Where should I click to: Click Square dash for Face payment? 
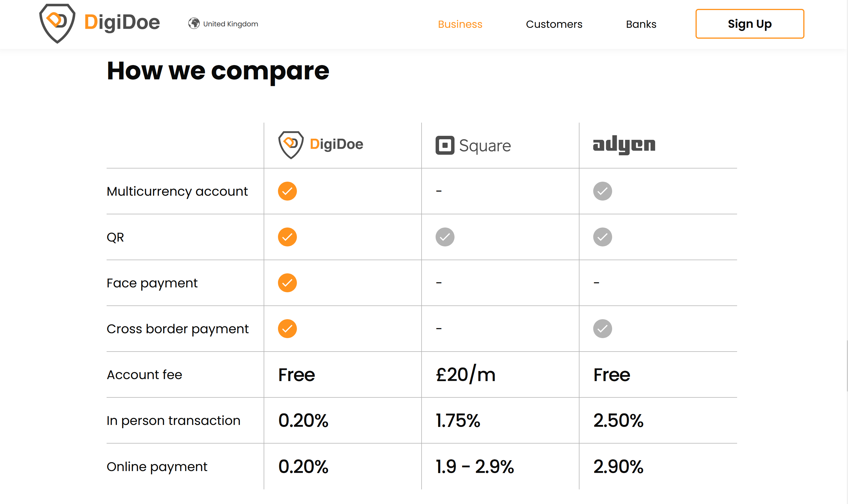(439, 283)
